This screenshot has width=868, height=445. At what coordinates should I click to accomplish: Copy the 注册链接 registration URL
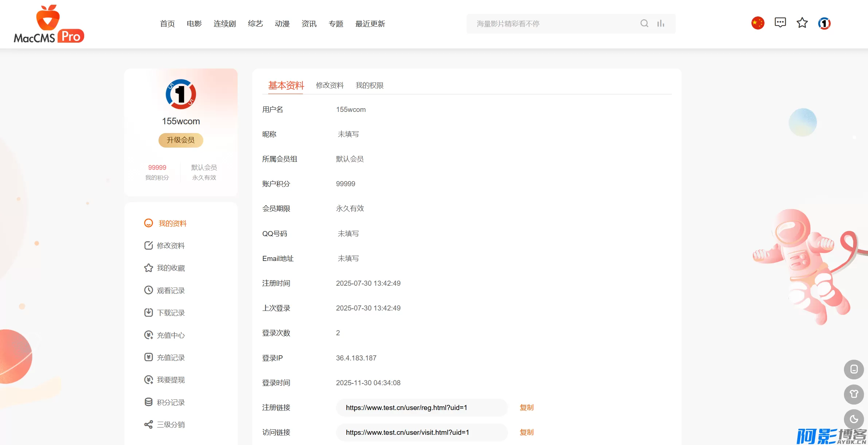[527, 407]
